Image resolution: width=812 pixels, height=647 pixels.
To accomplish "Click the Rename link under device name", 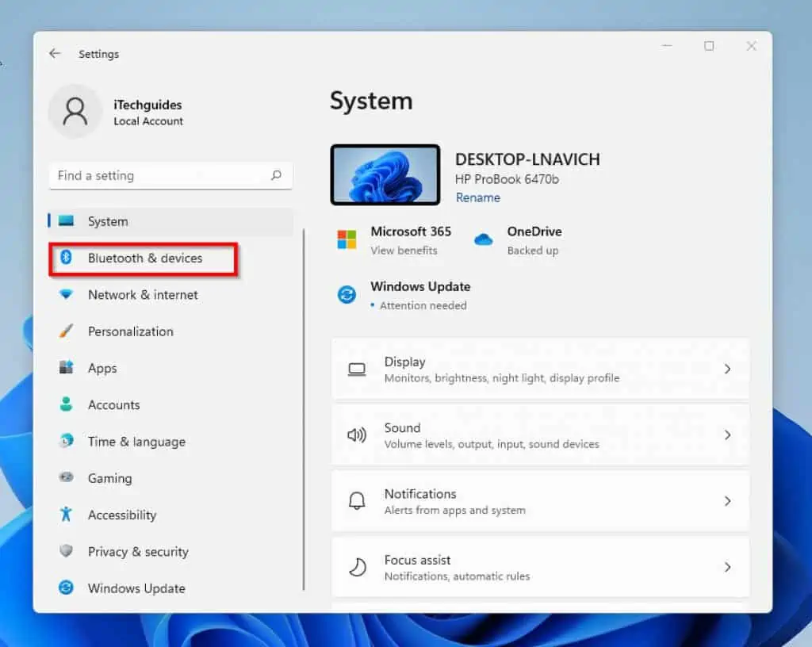I will 477,197.
